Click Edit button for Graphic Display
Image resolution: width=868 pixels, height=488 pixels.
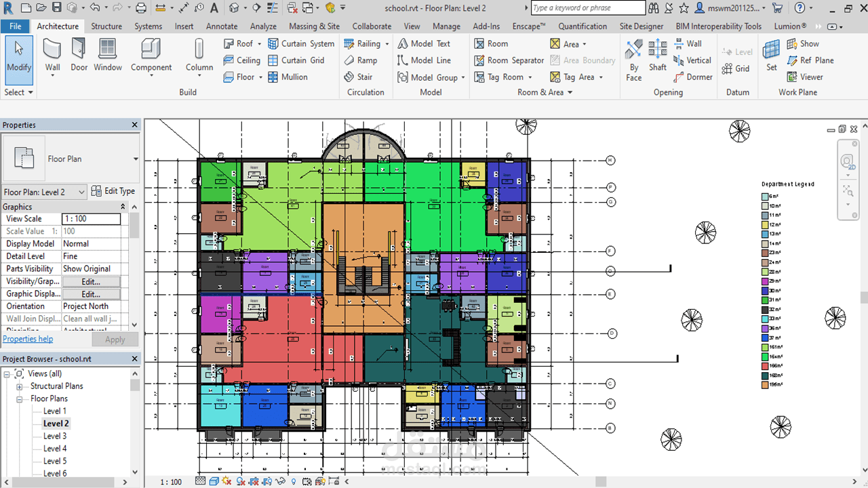[91, 294]
